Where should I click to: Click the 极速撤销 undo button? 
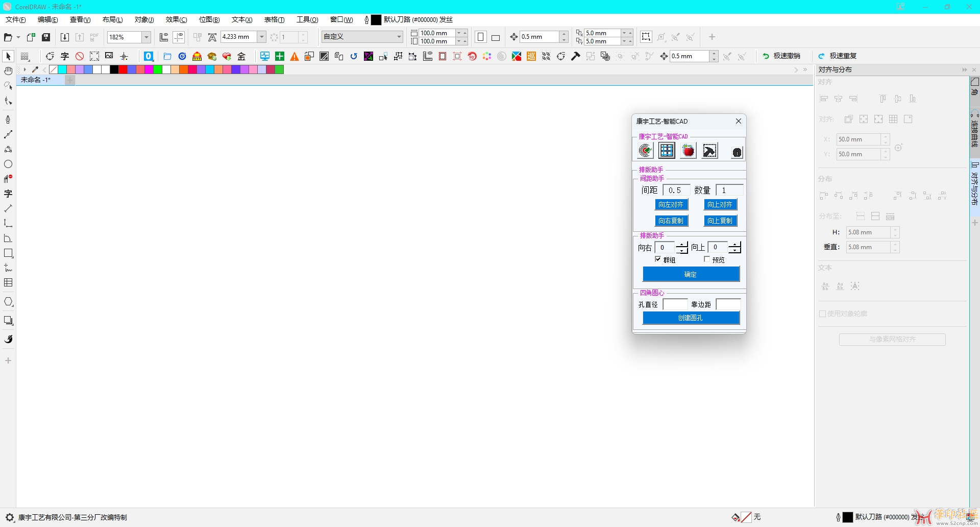782,56
